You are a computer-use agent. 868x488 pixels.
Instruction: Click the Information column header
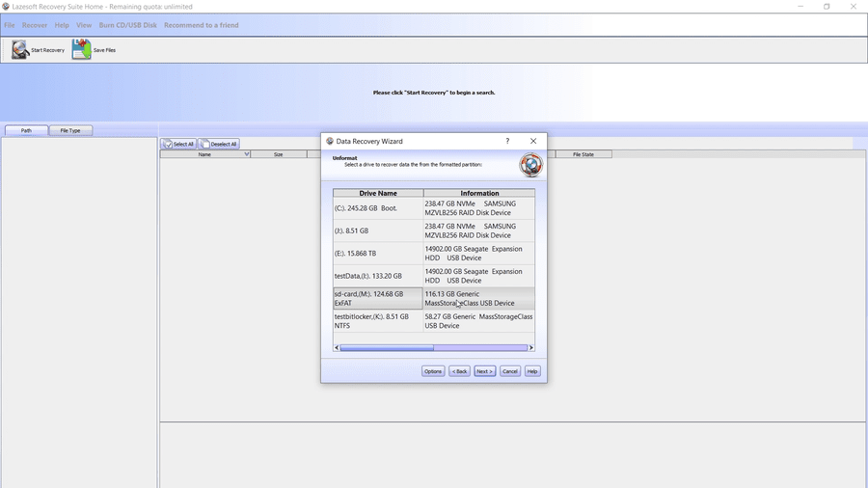pyautogui.click(x=479, y=193)
